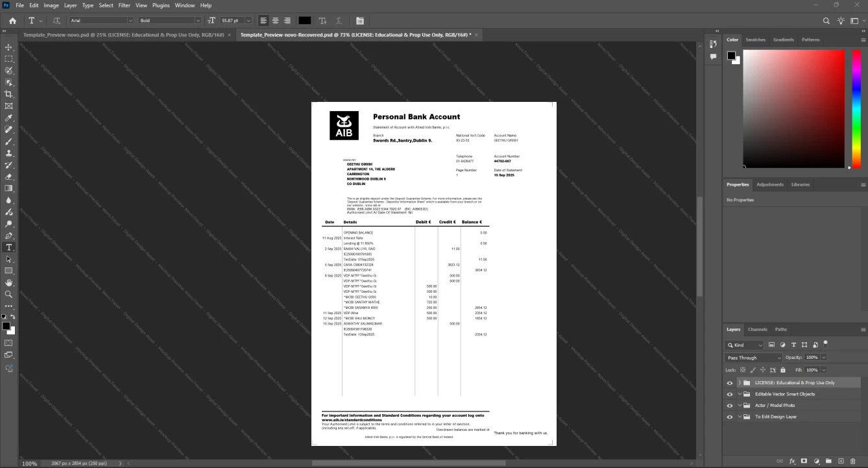This screenshot has width=868, height=468.
Task: Center align text in options bar
Action: click(275, 21)
